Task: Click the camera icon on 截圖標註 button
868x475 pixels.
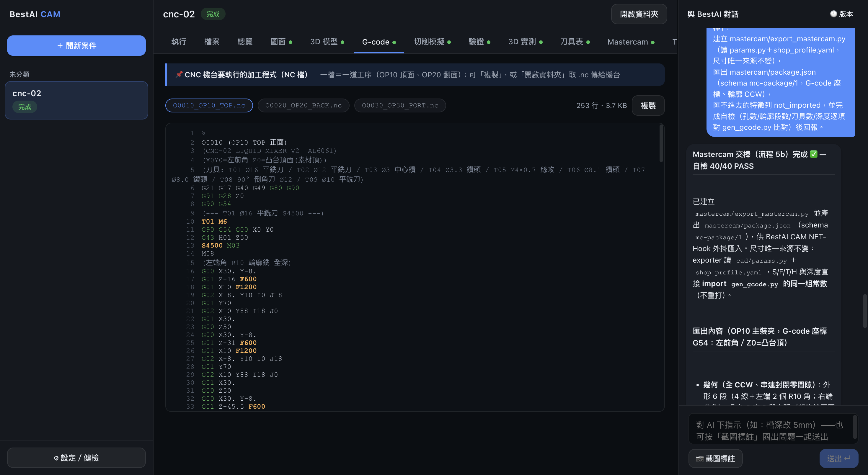Action: coord(699,458)
